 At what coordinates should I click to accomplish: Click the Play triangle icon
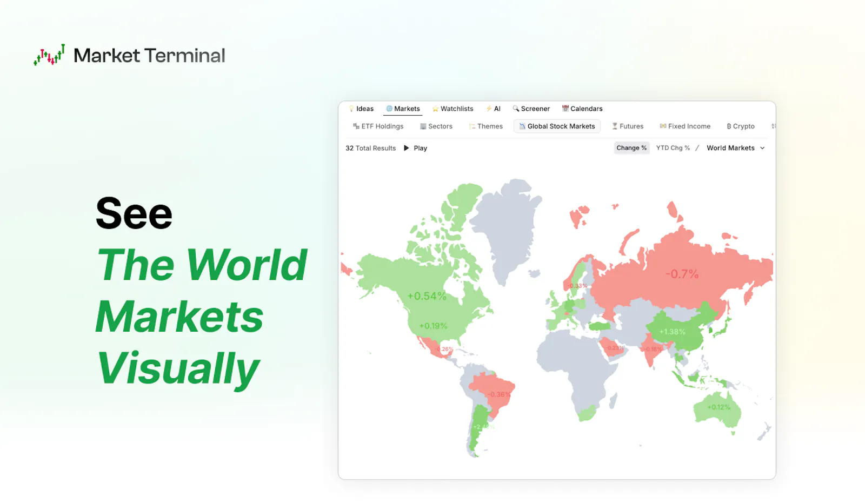407,148
